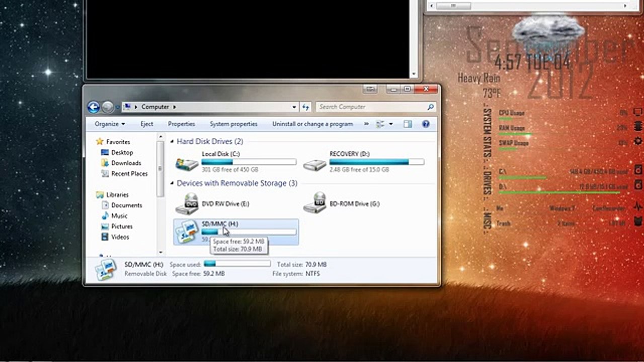Click the drive icon beside C:\ meter

638,169
